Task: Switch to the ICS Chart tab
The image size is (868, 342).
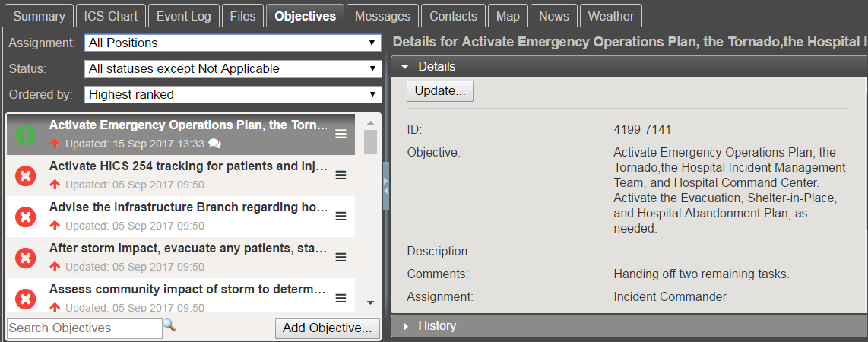Action: coord(111,16)
